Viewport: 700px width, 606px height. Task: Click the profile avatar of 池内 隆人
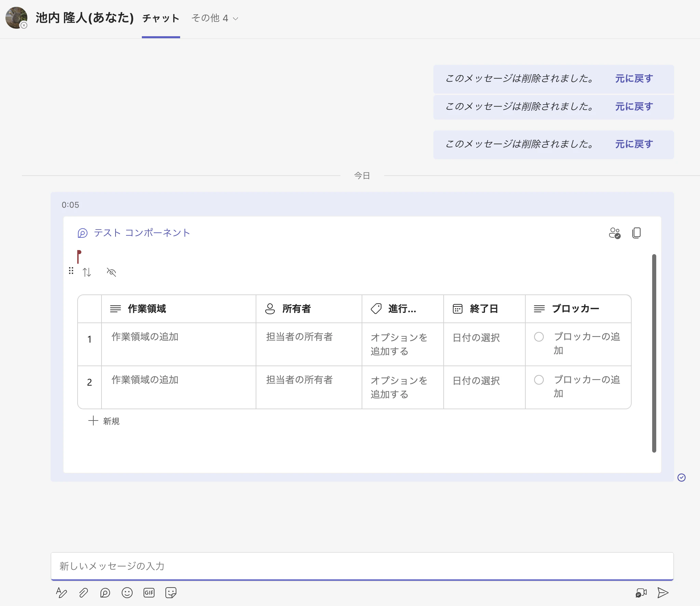coord(16,17)
